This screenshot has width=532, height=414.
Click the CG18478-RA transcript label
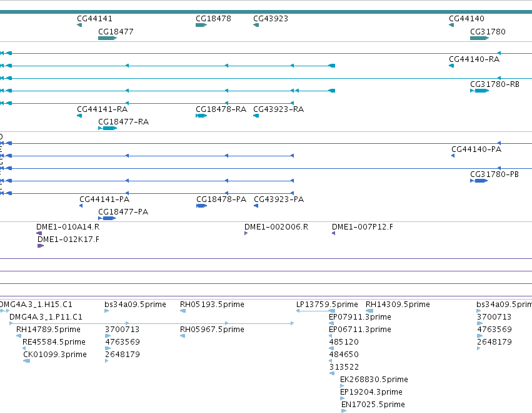(x=221, y=109)
